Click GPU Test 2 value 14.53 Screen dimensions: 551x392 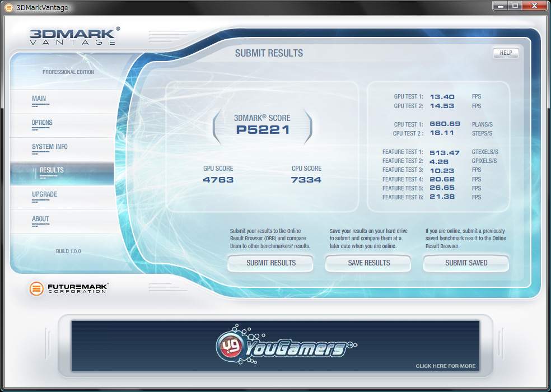coord(442,106)
